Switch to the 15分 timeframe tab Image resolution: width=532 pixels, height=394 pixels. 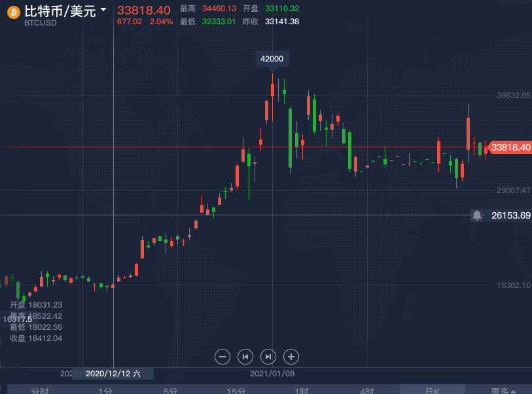pos(236,391)
